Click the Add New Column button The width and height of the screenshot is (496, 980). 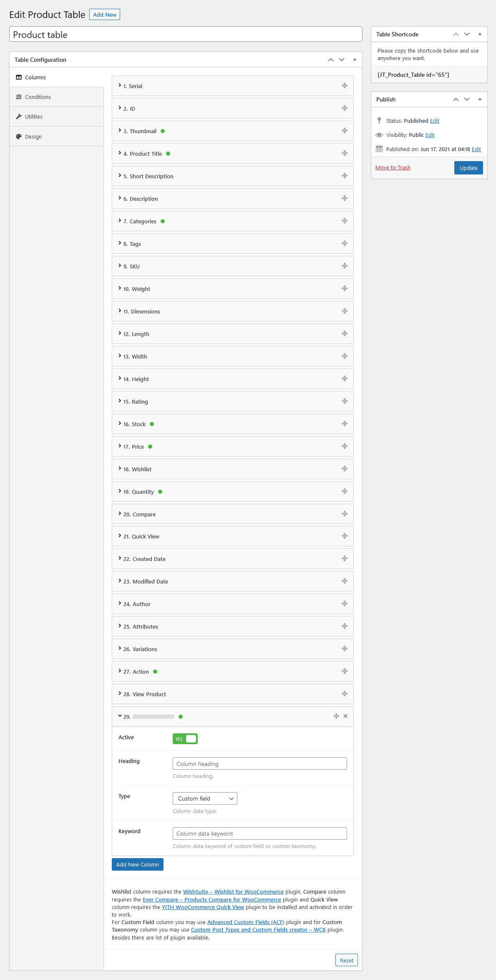coord(138,864)
